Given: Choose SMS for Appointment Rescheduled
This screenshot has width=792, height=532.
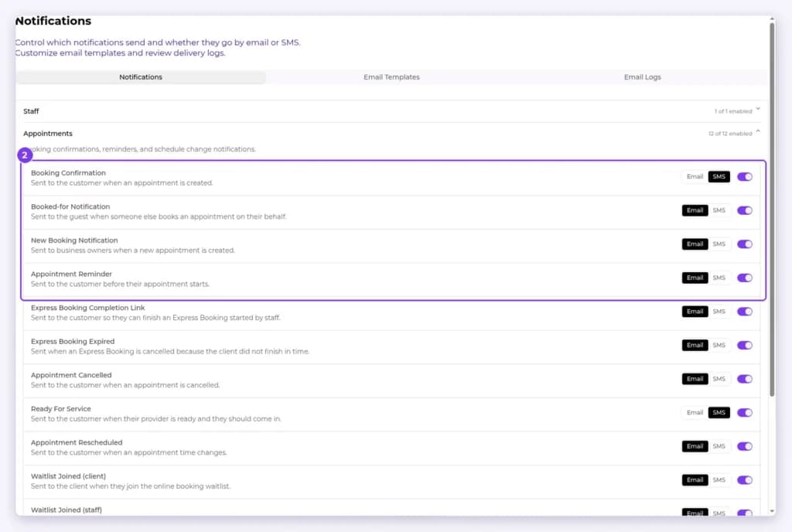Looking at the screenshot, I should 719,447.
